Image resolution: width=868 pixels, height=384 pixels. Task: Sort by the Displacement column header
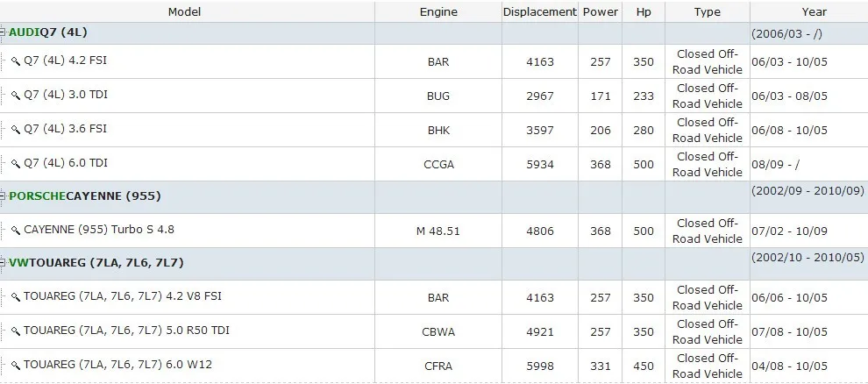540,11
